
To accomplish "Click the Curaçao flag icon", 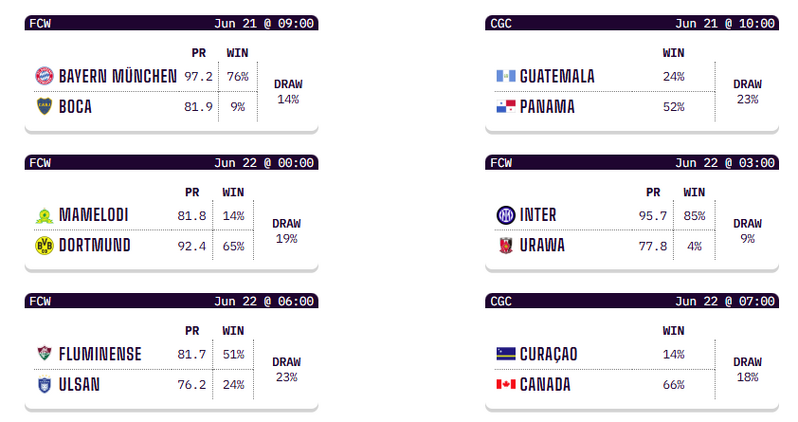I will coord(505,354).
